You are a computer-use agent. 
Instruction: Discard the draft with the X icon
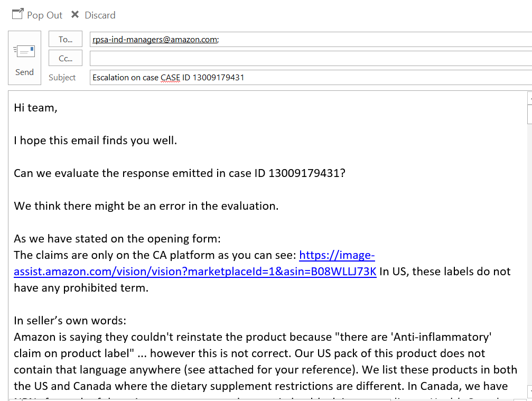pos(75,15)
